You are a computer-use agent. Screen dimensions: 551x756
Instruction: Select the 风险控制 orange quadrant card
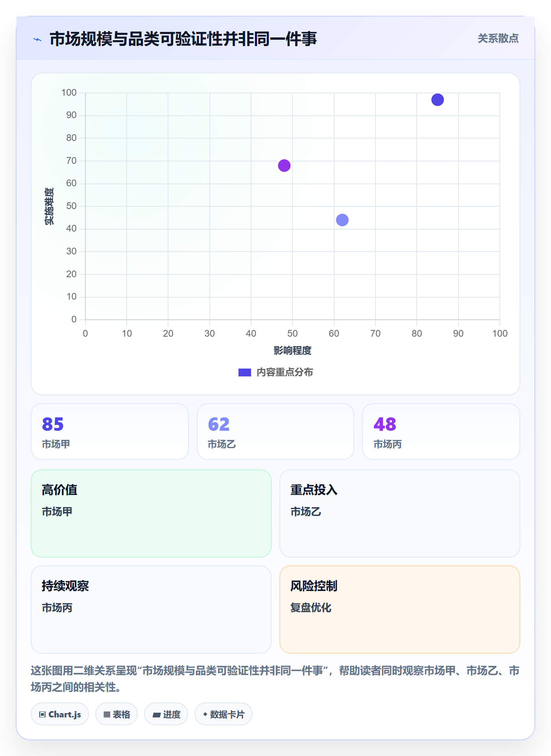point(400,610)
